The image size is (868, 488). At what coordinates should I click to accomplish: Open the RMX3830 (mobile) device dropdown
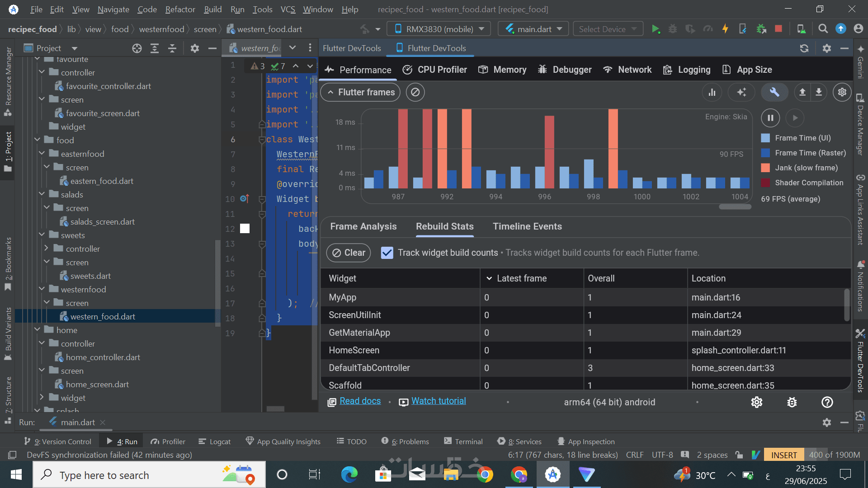click(x=439, y=29)
